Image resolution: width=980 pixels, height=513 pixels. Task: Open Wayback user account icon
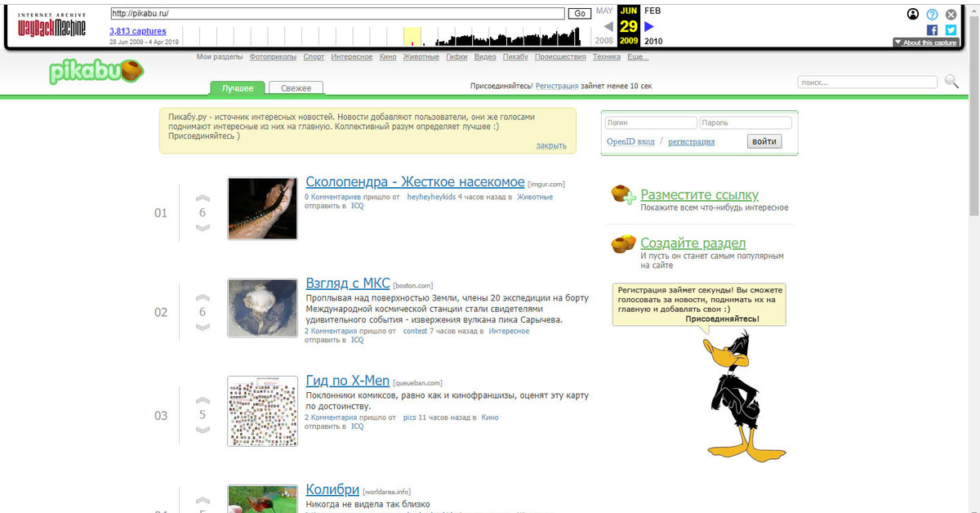[x=913, y=14]
